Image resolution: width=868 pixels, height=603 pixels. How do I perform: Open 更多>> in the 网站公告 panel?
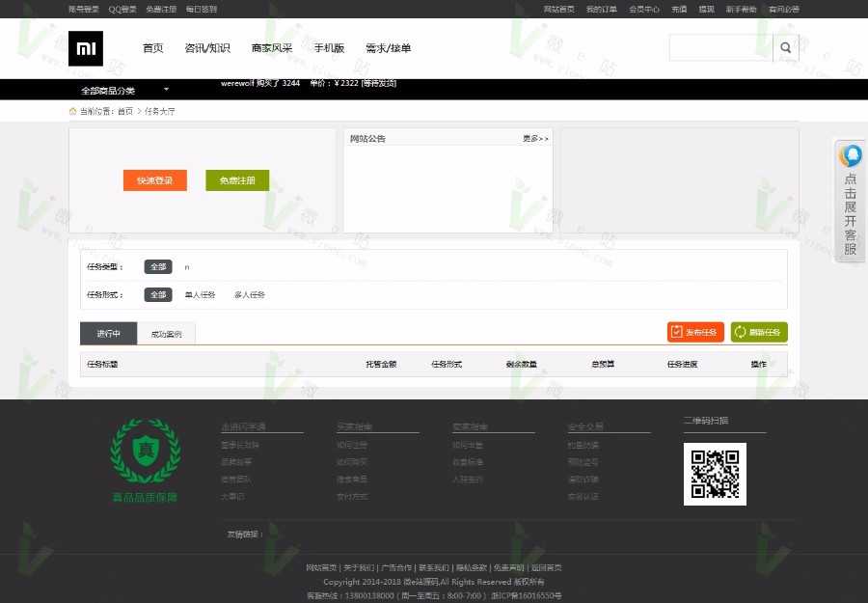(537, 138)
